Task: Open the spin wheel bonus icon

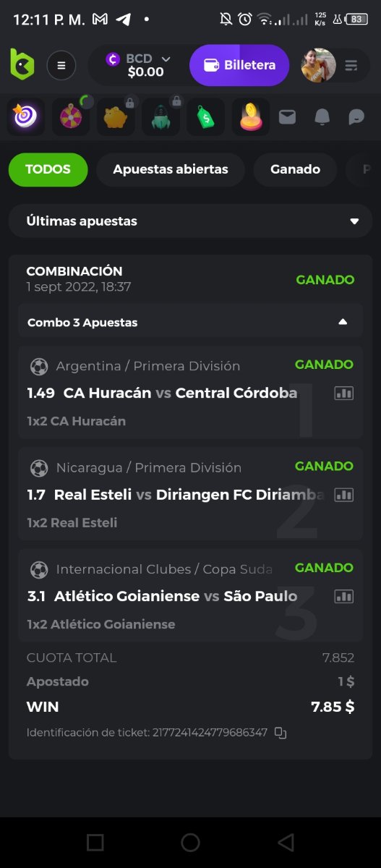Action: tap(71, 116)
